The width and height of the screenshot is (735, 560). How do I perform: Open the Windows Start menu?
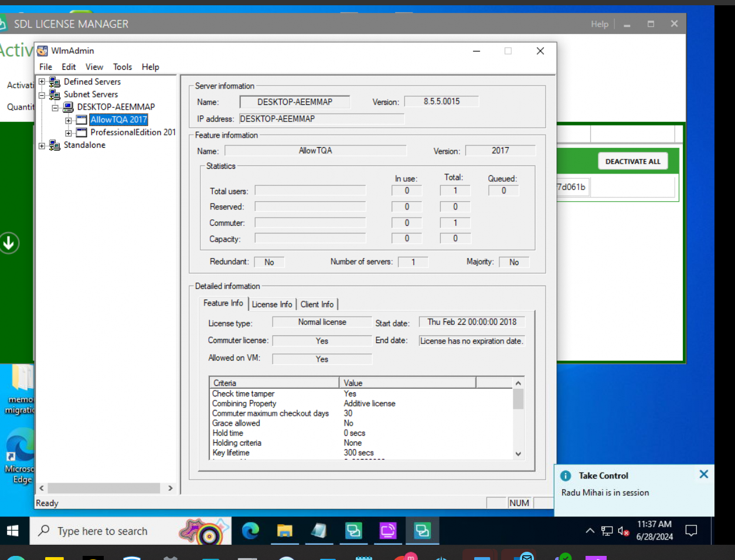click(x=13, y=531)
